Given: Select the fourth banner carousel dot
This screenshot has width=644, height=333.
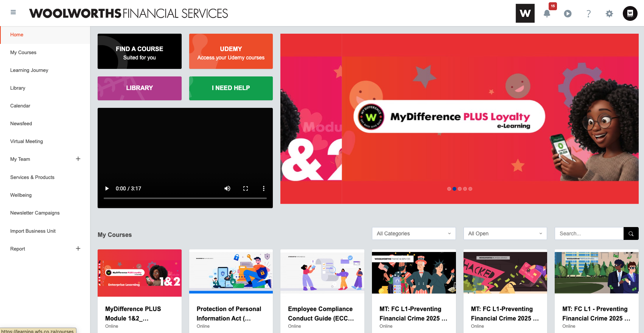Looking at the screenshot, I should [465, 189].
